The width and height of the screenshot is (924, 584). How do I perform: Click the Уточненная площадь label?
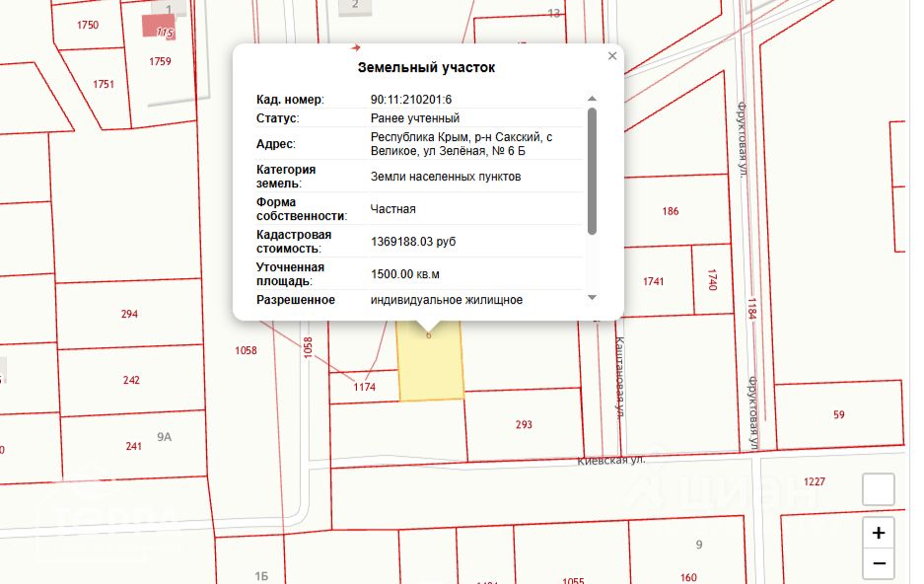(x=291, y=274)
